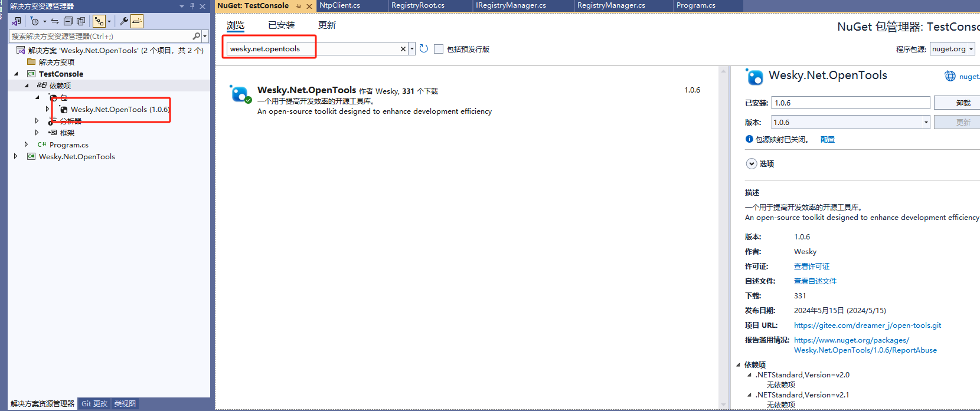Refresh the NuGet package search results
980x411 pixels.
424,48
